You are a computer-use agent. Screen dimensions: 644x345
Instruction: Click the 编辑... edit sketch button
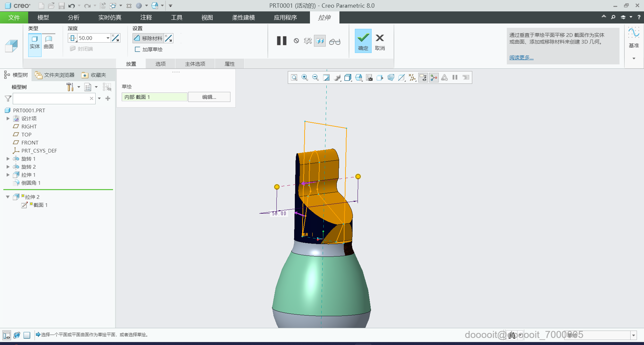pos(209,97)
